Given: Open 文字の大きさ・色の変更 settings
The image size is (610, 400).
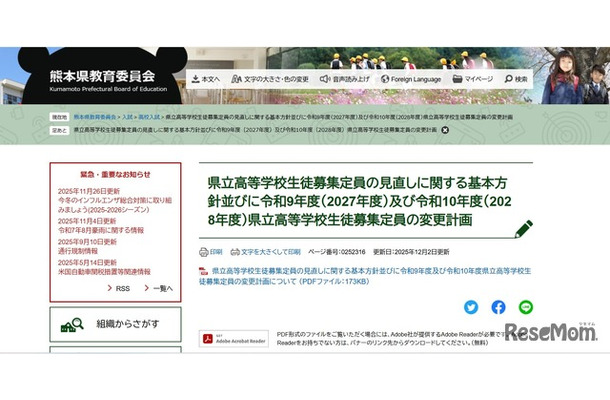Looking at the screenshot, I should [270, 79].
